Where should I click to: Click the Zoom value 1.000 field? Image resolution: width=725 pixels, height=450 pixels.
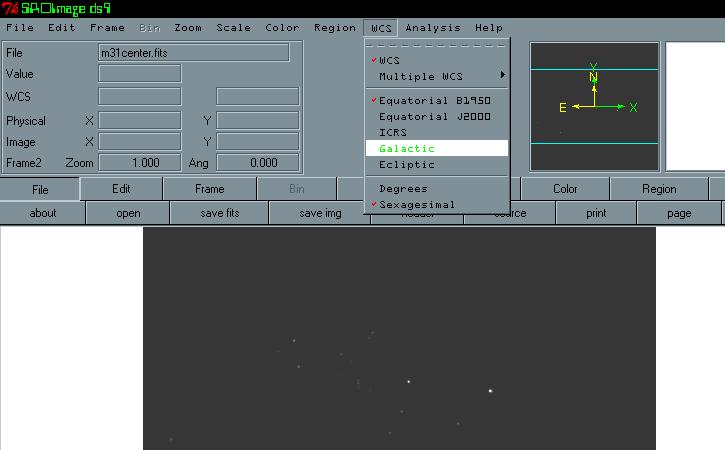point(140,163)
